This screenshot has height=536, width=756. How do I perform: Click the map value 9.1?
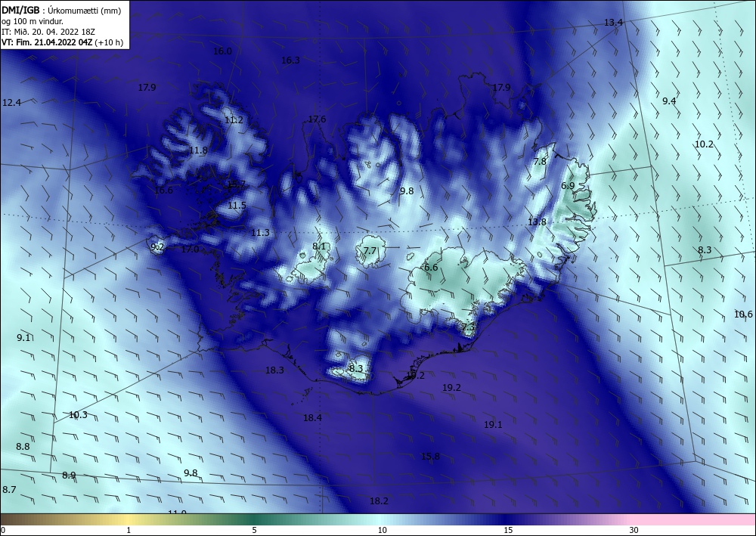coord(24,338)
